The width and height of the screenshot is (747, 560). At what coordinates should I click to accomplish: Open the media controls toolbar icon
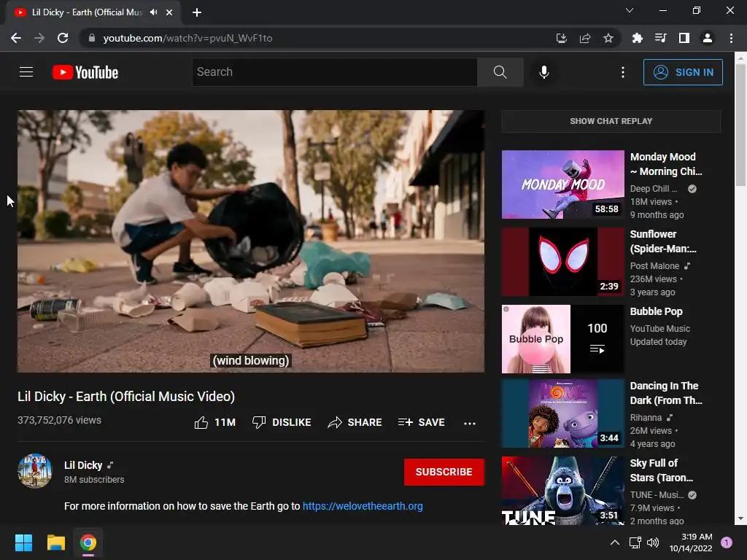(660, 38)
